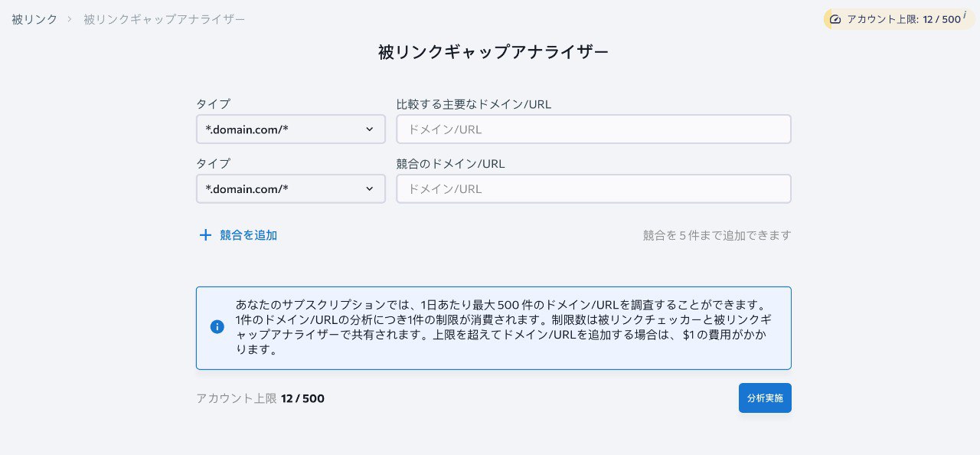The width and height of the screenshot is (980, 455).
Task: Click the chevron arrow in second タイプ selector
Action: (370, 189)
